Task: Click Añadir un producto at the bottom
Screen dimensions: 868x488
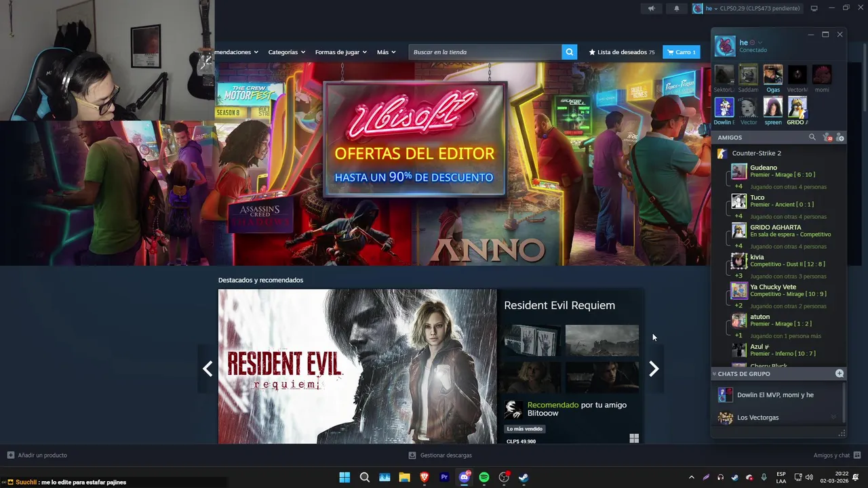Action: point(37,455)
